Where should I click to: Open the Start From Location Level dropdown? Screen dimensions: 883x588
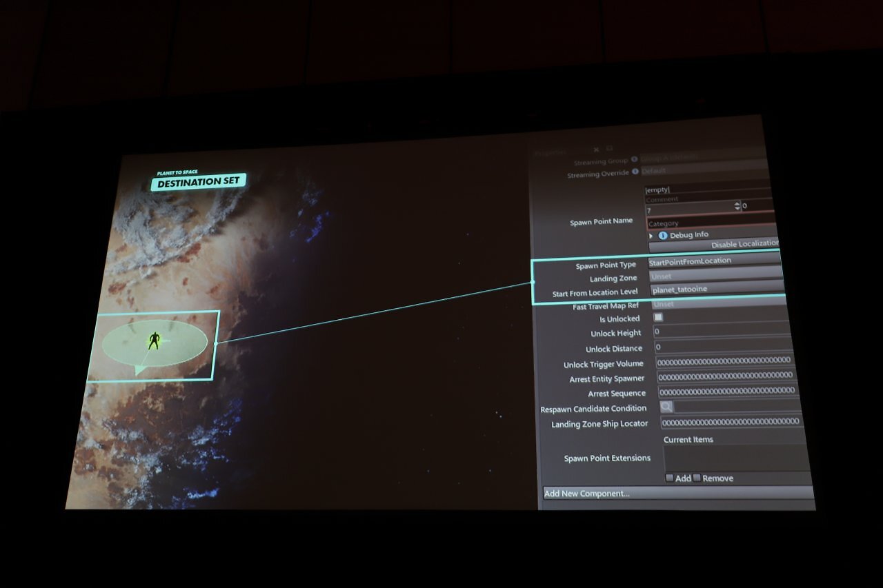pyautogui.click(x=717, y=290)
